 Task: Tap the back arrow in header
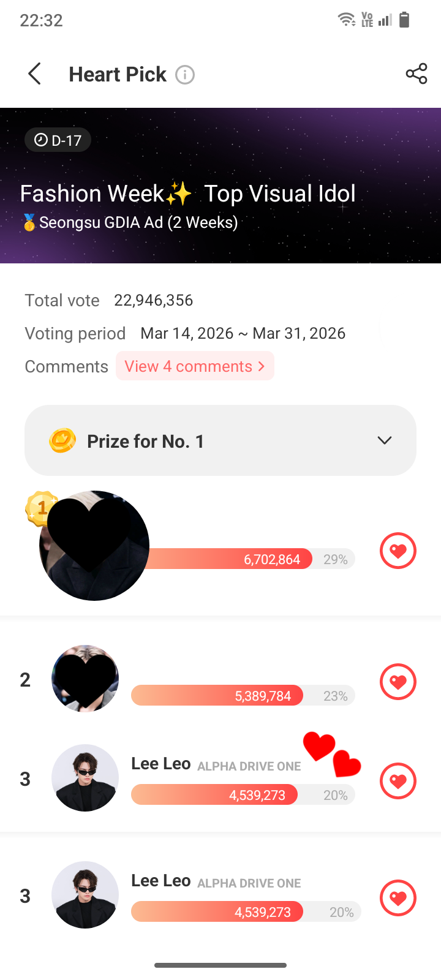click(35, 74)
